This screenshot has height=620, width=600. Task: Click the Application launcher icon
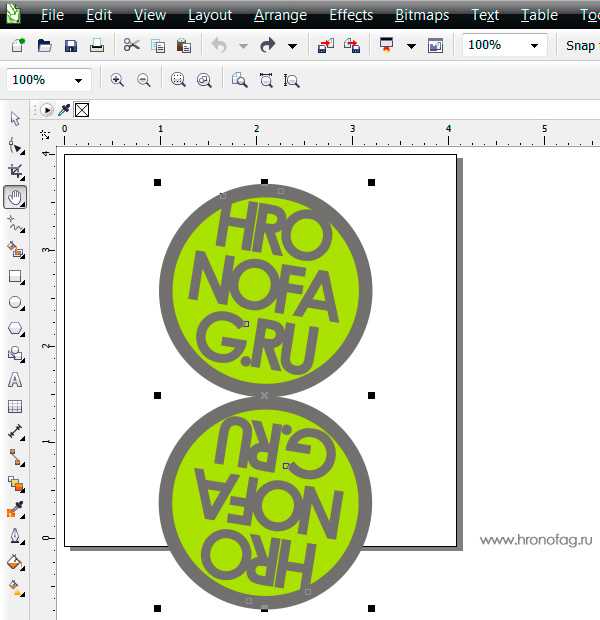(x=386, y=45)
